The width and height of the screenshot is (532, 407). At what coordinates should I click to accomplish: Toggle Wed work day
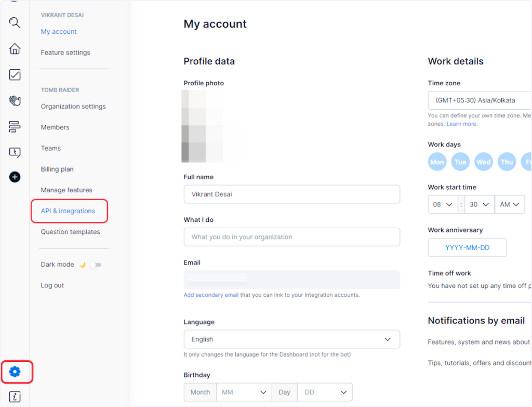tap(483, 162)
